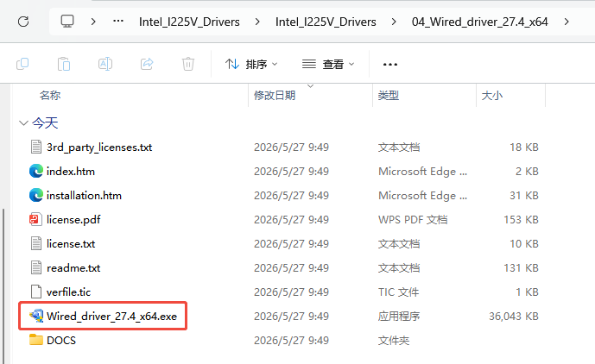Select the readme.txt file name

click(73, 268)
